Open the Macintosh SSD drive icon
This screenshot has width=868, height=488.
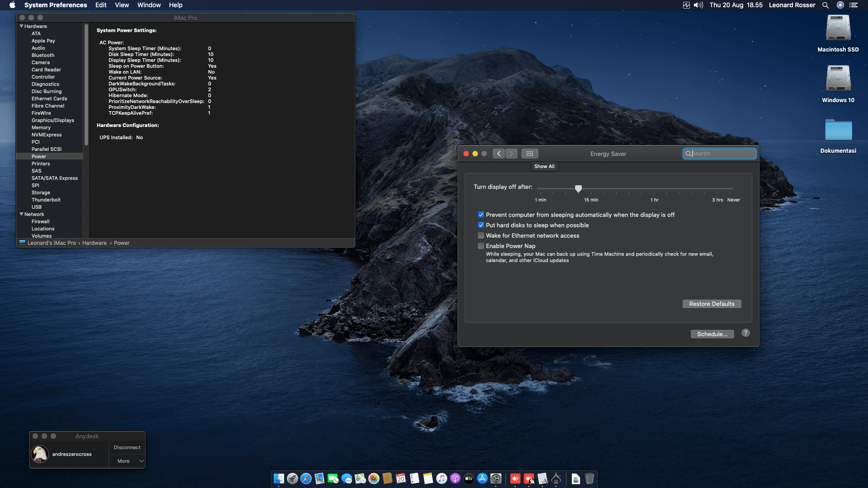[838, 28]
